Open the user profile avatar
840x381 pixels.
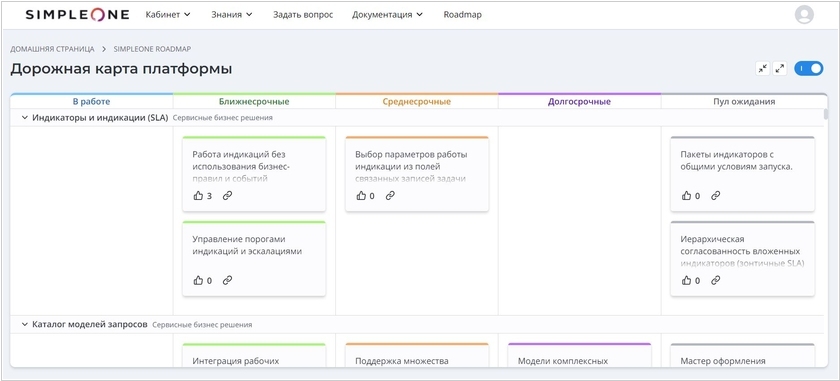(804, 14)
